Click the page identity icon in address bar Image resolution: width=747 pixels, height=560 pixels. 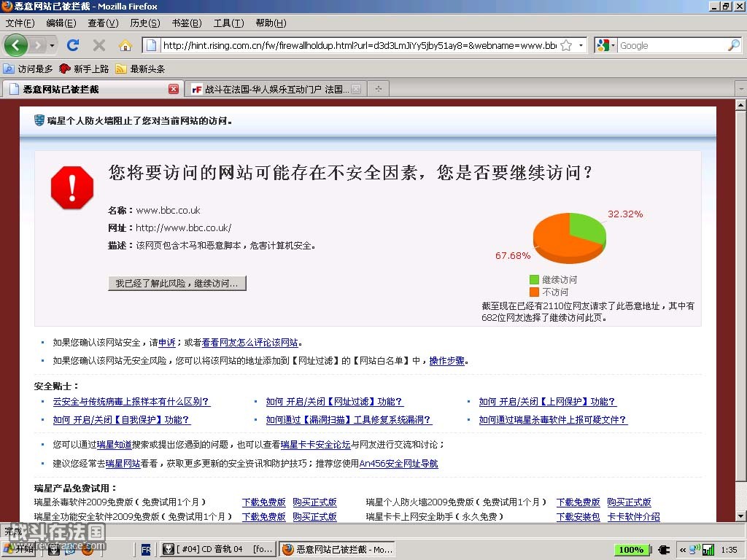tap(151, 45)
